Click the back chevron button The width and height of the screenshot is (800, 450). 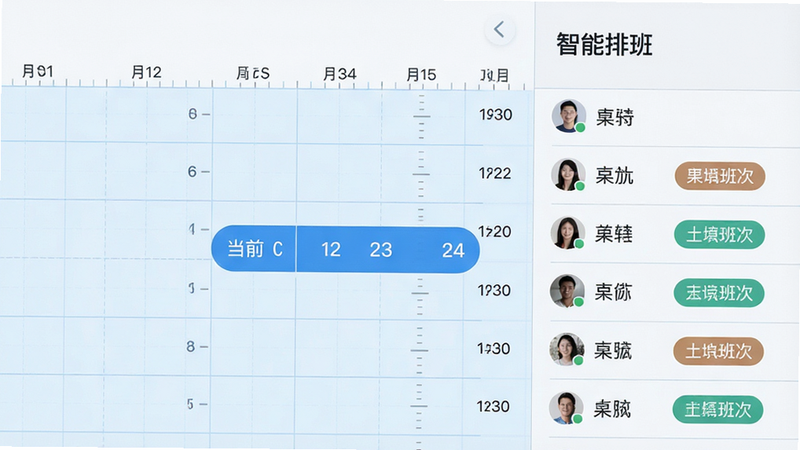point(499,30)
